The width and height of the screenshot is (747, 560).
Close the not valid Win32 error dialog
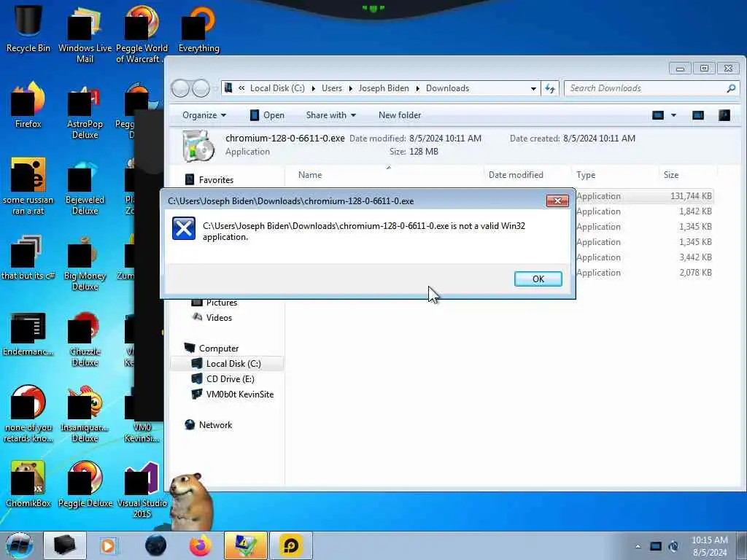557,201
